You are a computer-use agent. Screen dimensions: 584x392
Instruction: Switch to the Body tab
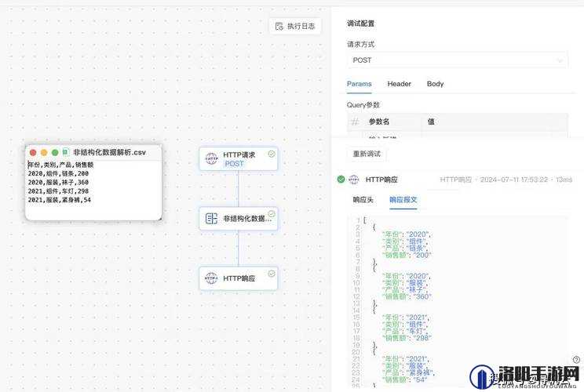[x=435, y=84]
